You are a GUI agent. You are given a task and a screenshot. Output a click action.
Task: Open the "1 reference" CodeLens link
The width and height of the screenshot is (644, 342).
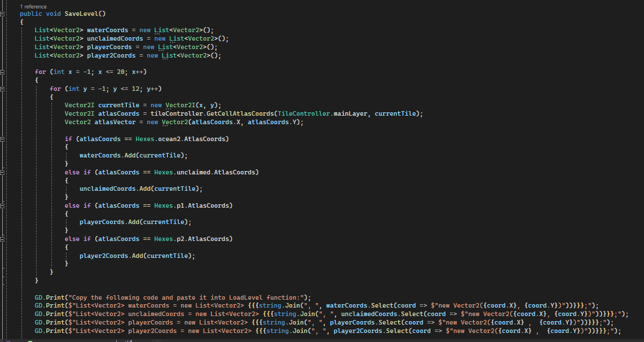click(x=33, y=6)
